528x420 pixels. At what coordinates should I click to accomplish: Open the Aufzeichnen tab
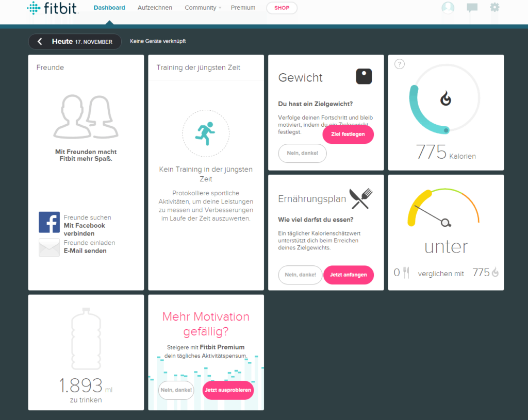[x=155, y=8]
